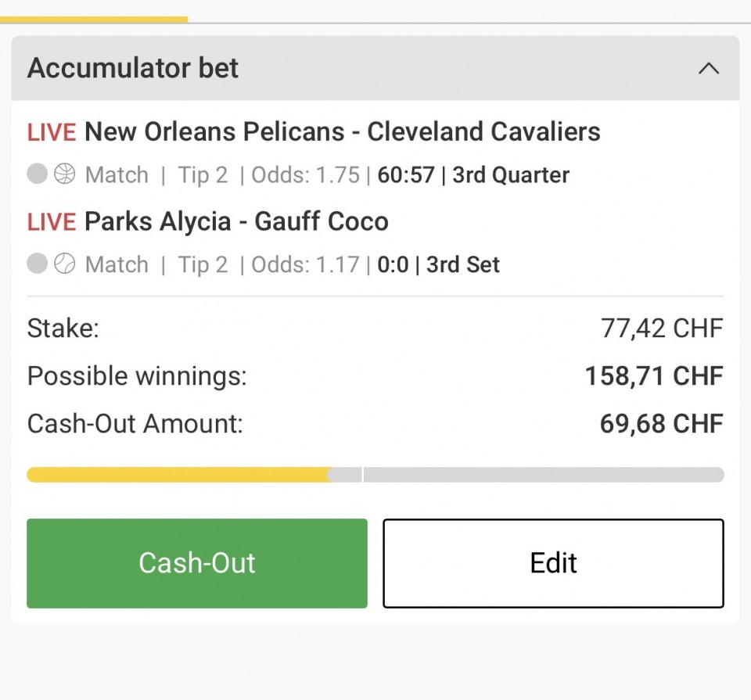Click the white marker on progress bar
751x700 pixels.
(x=362, y=475)
